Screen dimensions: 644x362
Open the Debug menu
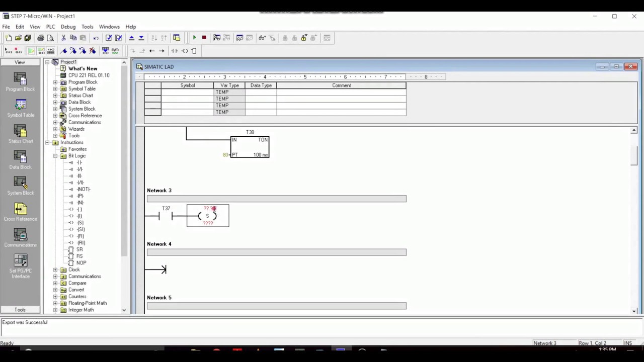pos(68,27)
